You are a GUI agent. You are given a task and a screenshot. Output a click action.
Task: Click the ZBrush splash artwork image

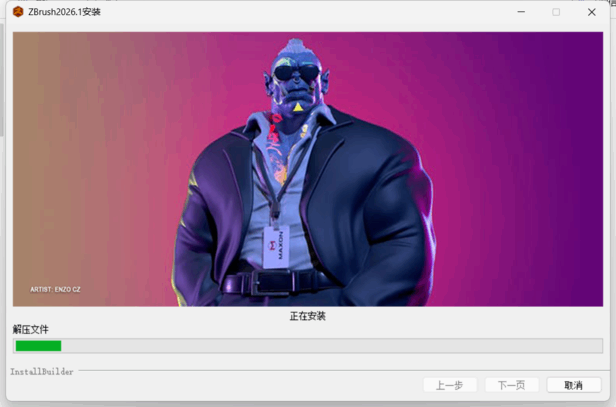tap(308, 169)
